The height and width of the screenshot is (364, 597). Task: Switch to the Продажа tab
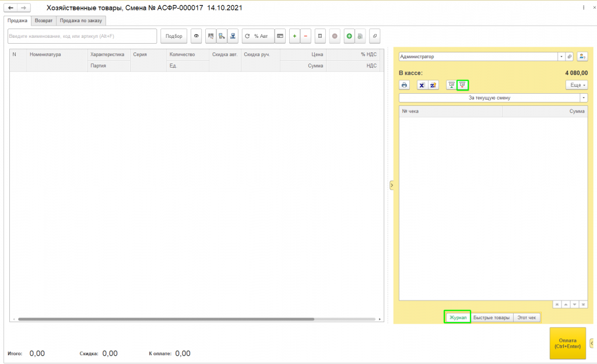[x=17, y=20]
